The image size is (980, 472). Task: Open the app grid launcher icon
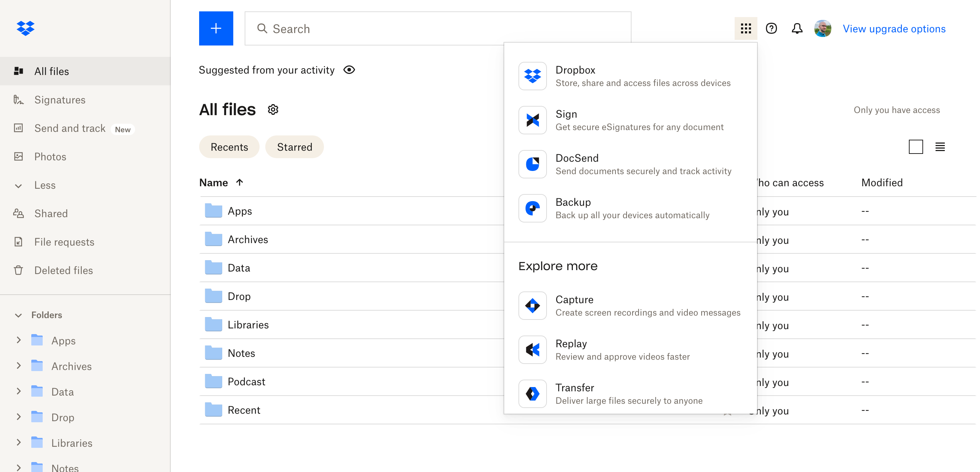point(746,28)
